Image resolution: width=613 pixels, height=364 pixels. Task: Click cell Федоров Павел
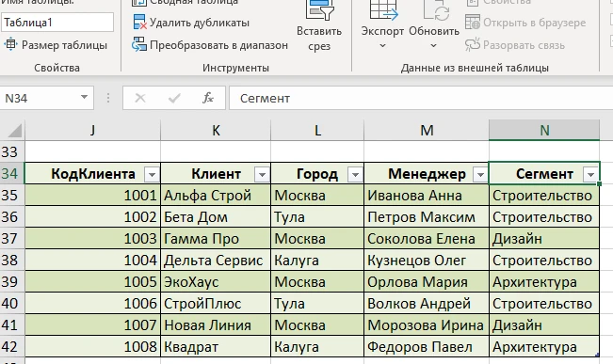click(427, 347)
